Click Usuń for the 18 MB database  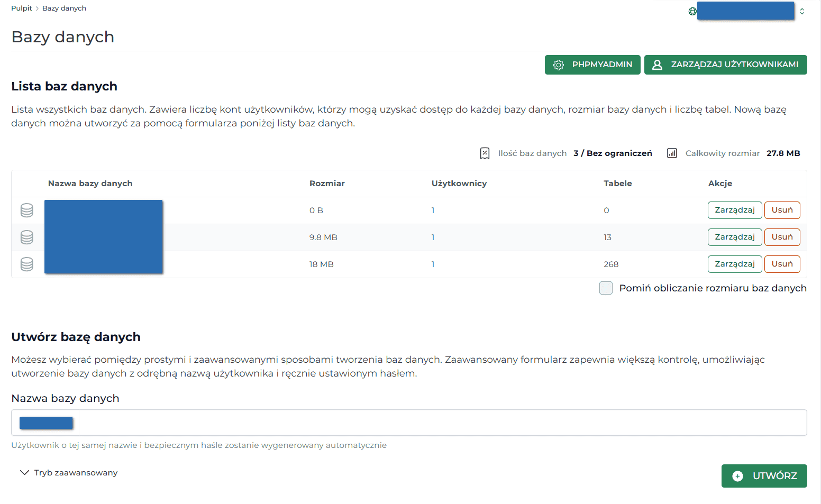782,264
